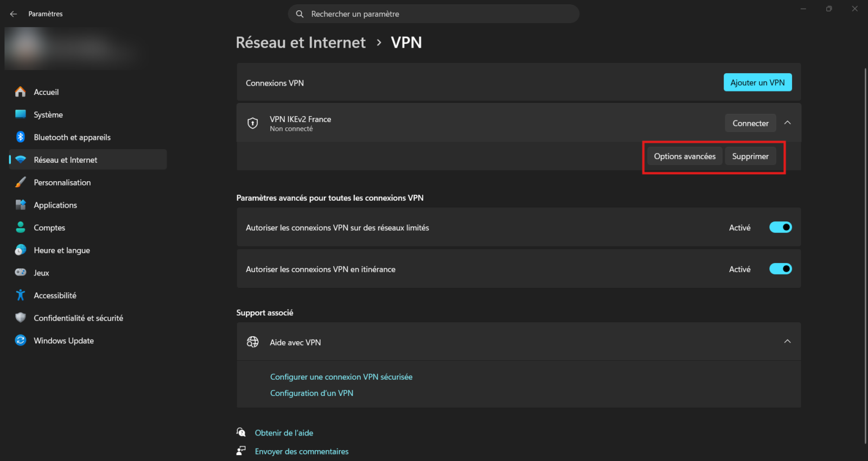Click the VPN IKEv2 France shield icon
This screenshot has height=461, width=868.
[253, 123]
